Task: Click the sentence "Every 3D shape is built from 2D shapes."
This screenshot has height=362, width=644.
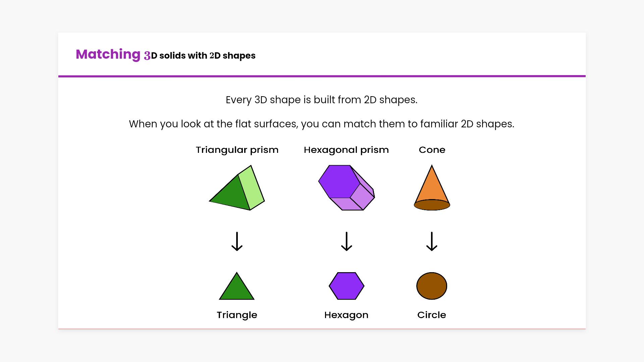Action: [x=321, y=100]
